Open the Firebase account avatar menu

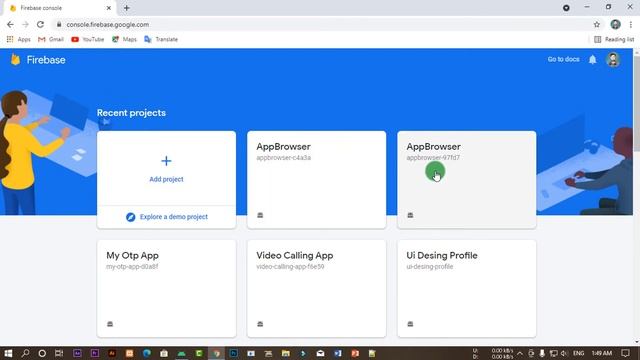click(613, 60)
